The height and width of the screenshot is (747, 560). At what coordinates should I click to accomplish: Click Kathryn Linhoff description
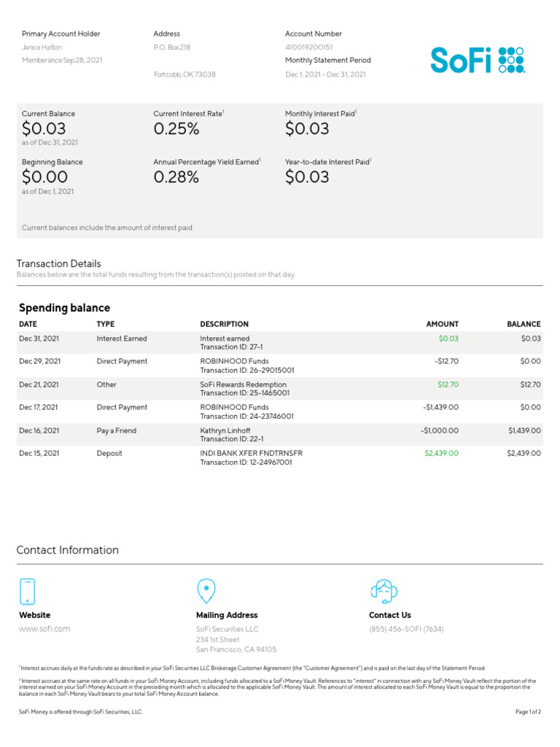click(225, 430)
